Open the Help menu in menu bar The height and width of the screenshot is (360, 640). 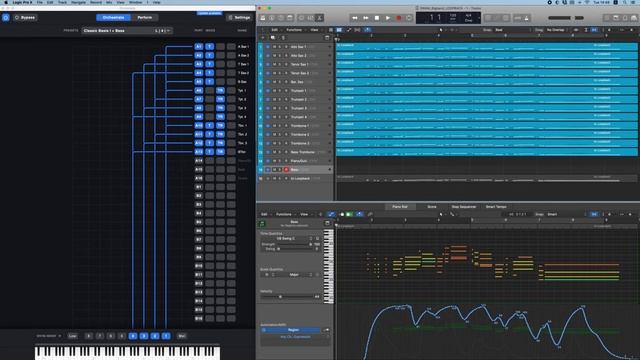tap(156, 2)
